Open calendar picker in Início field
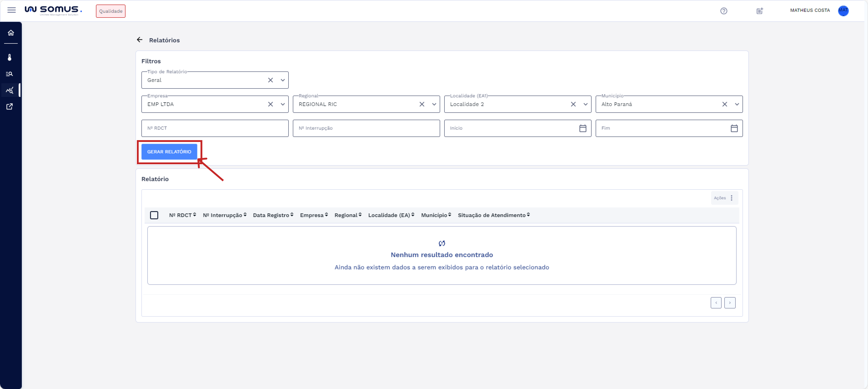The image size is (868, 389). (x=583, y=129)
